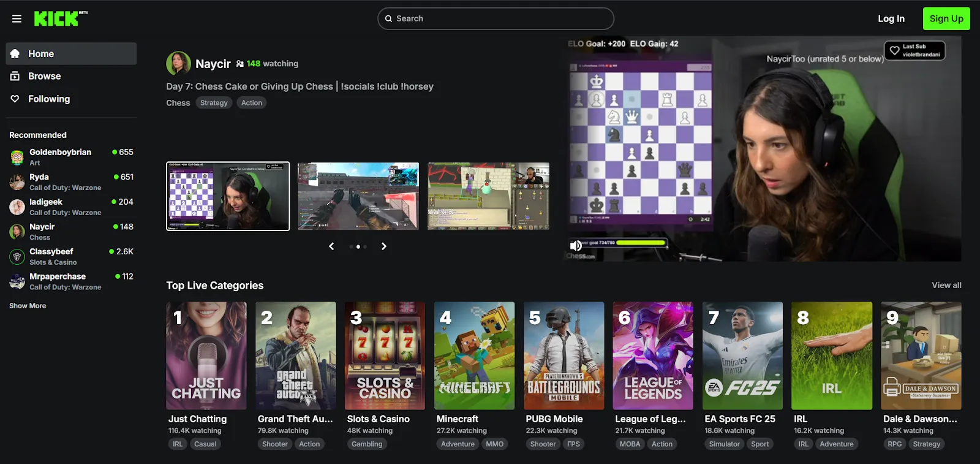This screenshot has height=464, width=980.
Task: Expand recommended channels with Show More
Action: pos(28,306)
